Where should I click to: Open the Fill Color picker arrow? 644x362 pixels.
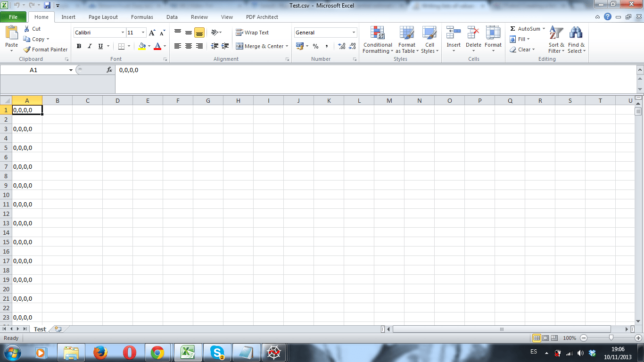[149, 46]
